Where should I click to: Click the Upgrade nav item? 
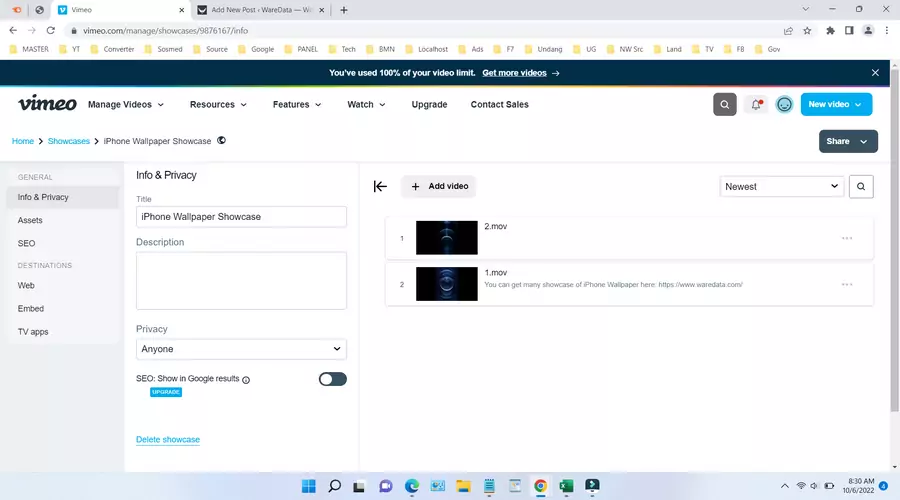pos(429,104)
